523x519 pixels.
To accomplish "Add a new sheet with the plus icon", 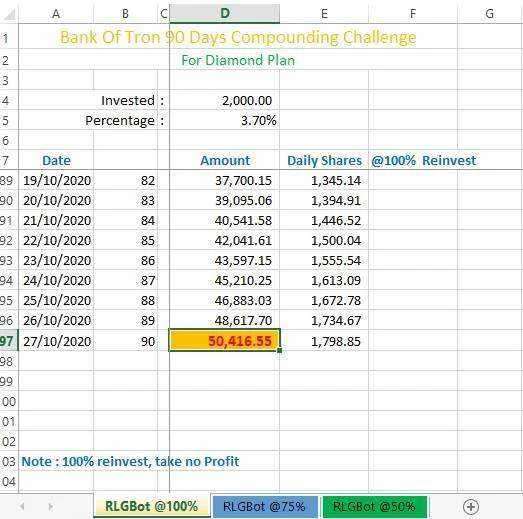I will pos(471,507).
